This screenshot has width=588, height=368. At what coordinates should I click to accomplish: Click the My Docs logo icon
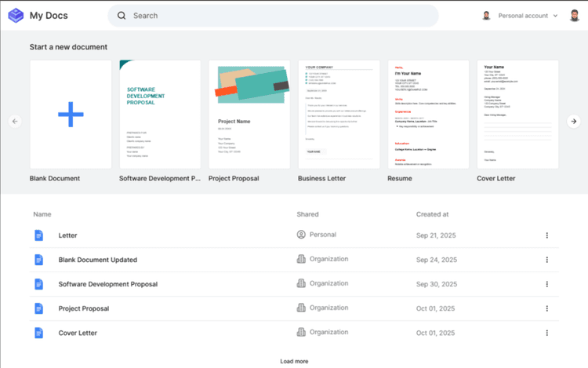point(16,15)
